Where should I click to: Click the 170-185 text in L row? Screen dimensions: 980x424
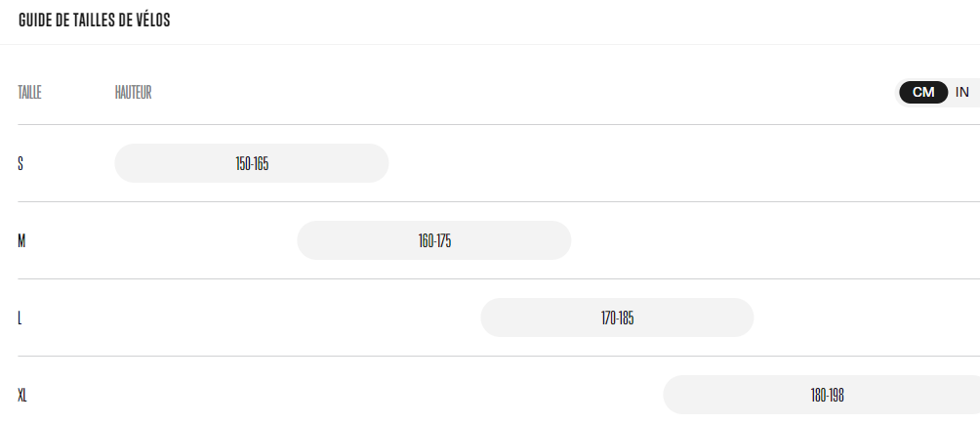coord(618,318)
